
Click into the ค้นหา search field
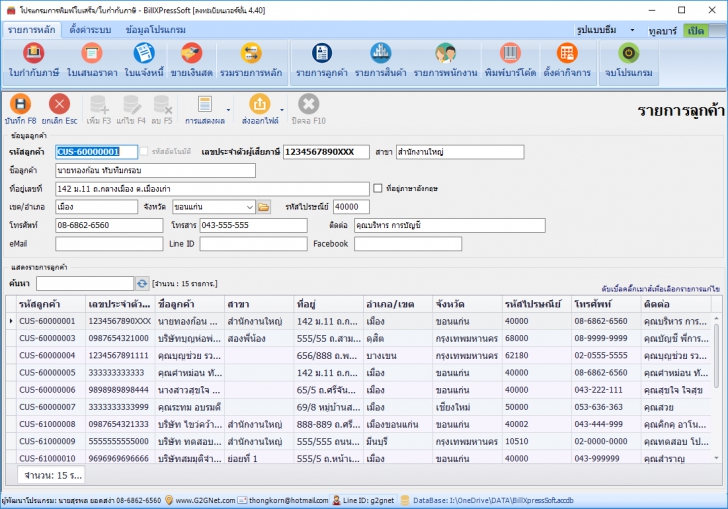[84, 284]
